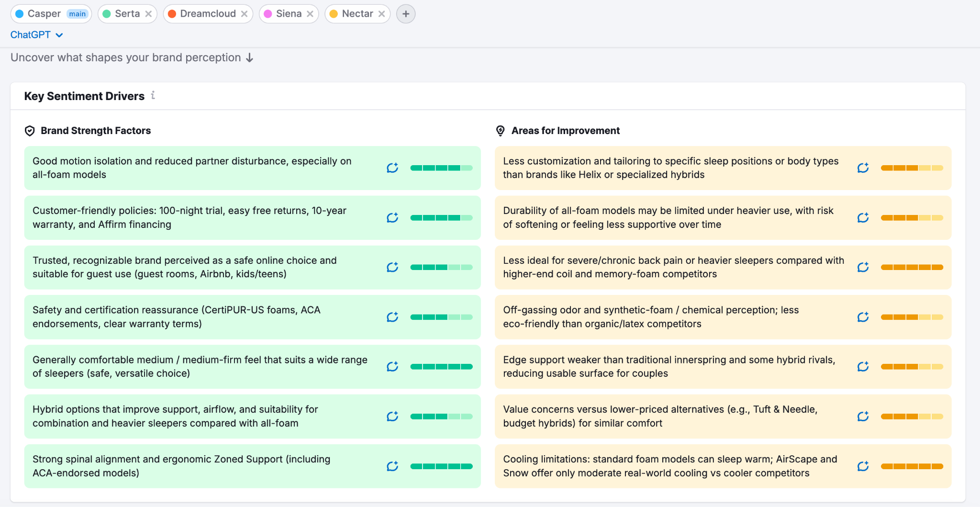Click the blue dot on Casper tag
Screen dimensions: 980x507
(20, 14)
